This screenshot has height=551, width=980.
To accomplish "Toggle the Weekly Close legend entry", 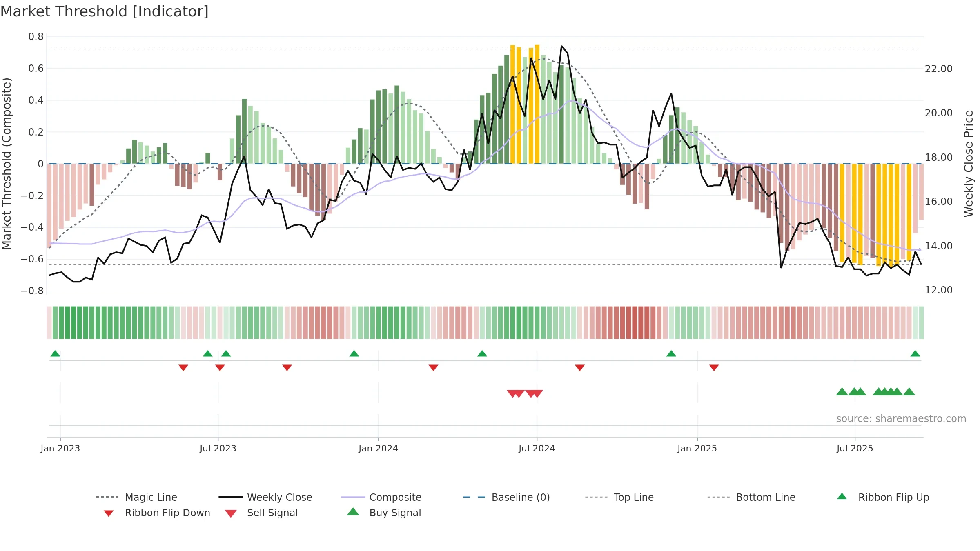I will (265, 497).
